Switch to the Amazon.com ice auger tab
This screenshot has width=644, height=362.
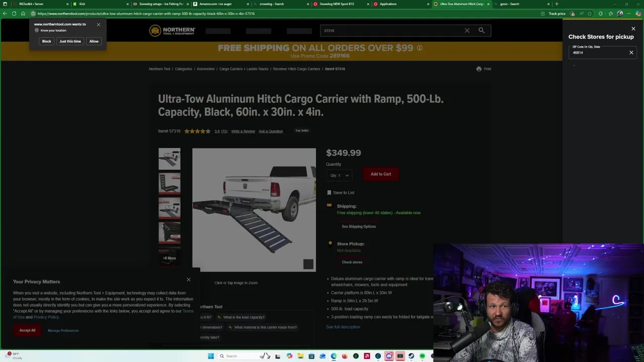(x=221, y=4)
